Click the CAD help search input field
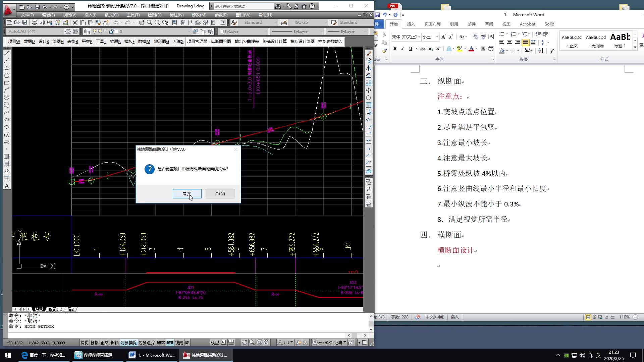Viewport: 644px width, 362px height. (244, 6)
